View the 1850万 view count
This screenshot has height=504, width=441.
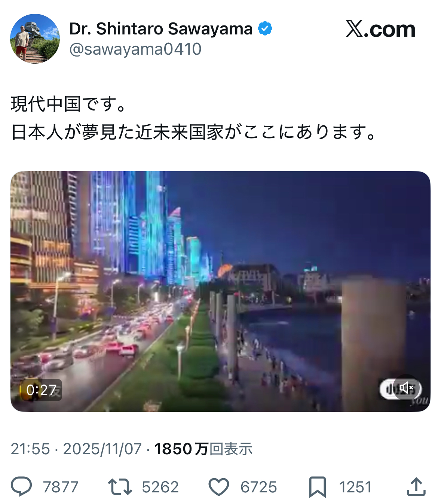pos(203,449)
